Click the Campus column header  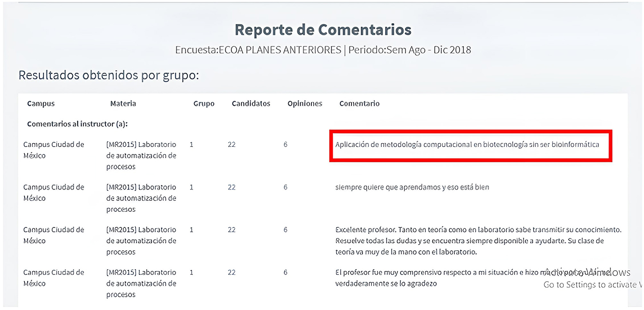click(x=41, y=104)
